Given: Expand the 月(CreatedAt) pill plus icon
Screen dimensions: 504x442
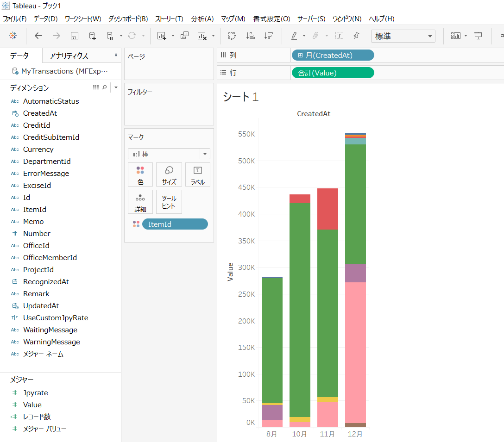Looking at the screenshot, I should coord(300,55).
